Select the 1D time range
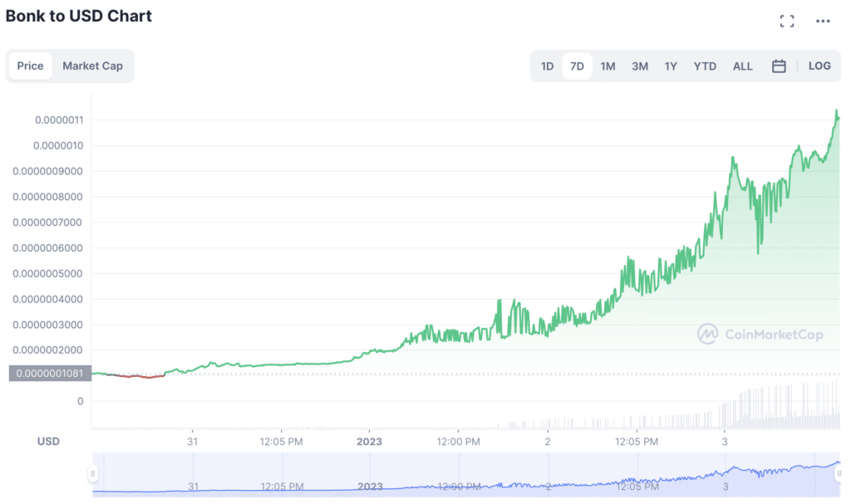This screenshot has height=504, width=851. point(547,66)
